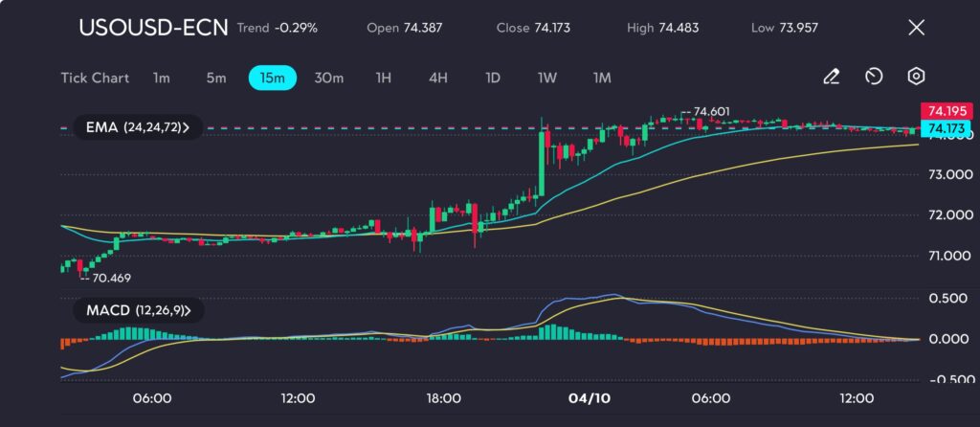Click the circular clock icon in the toolbar
The height and width of the screenshot is (427, 980).
[x=873, y=78]
